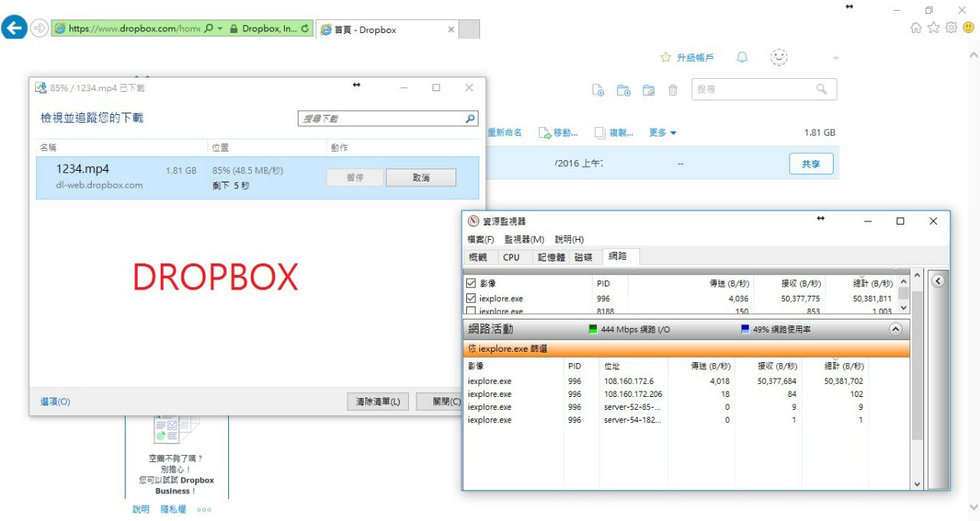
Task: Open the 隱私權 privacy footer link
Action: coord(173,509)
